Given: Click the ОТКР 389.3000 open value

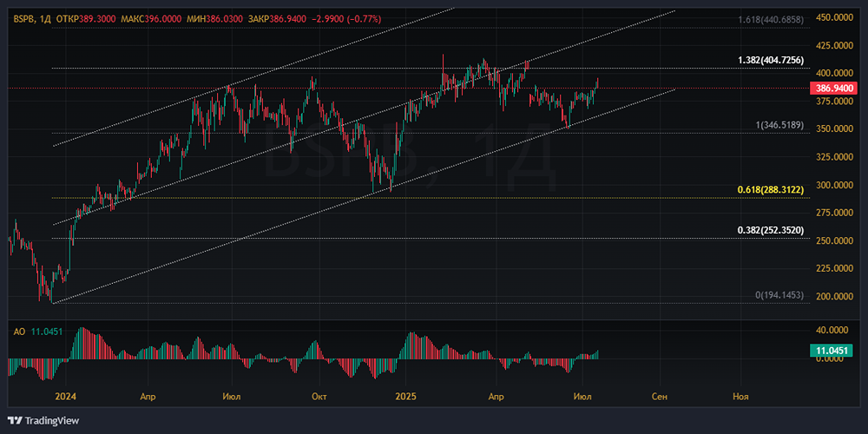Looking at the screenshot, I should (85, 19).
